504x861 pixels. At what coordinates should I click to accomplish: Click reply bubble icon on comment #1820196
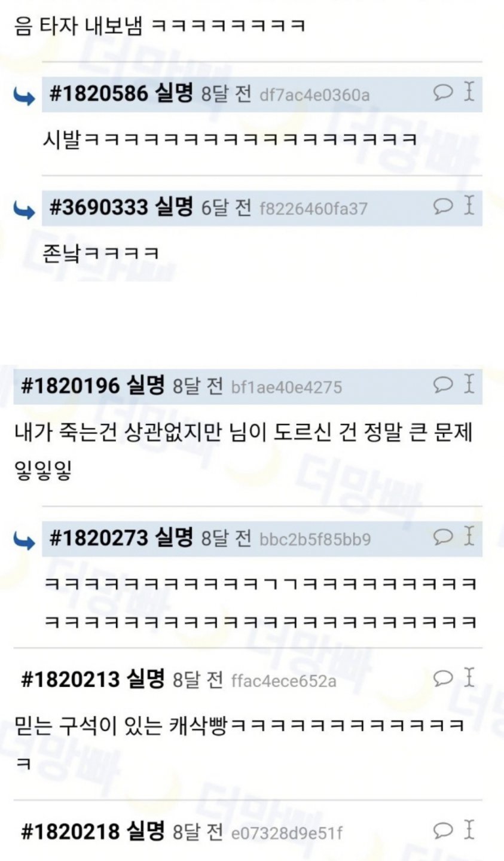(443, 384)
